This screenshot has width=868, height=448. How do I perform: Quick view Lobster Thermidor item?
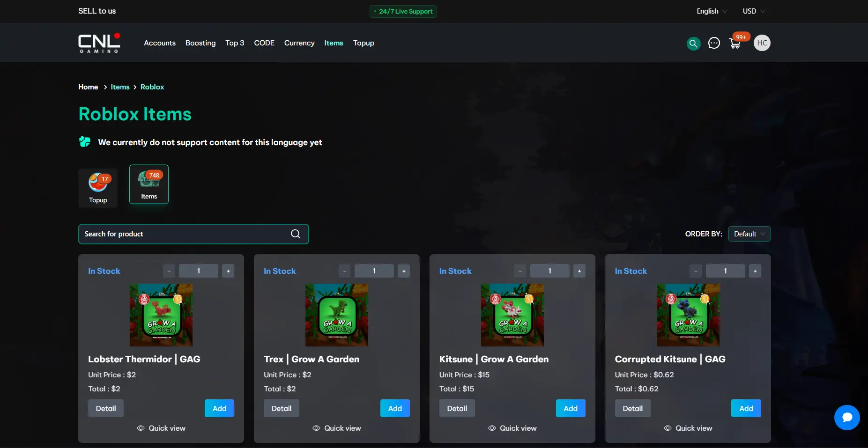(x=161, y=428)
